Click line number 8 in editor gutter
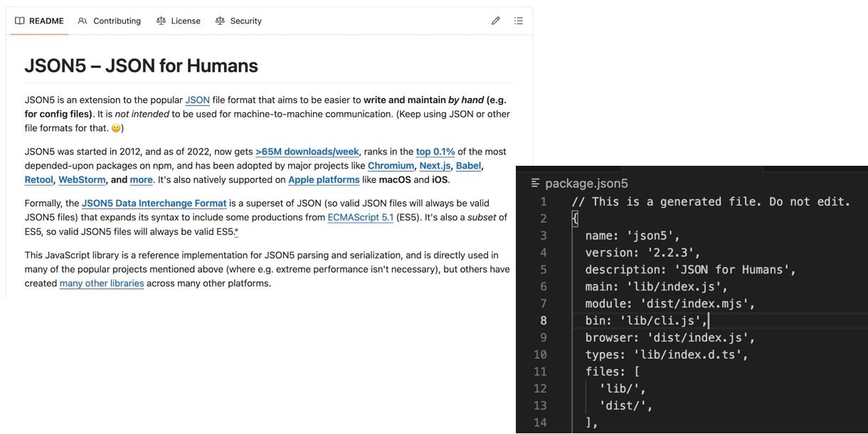 tap(543, 321)
